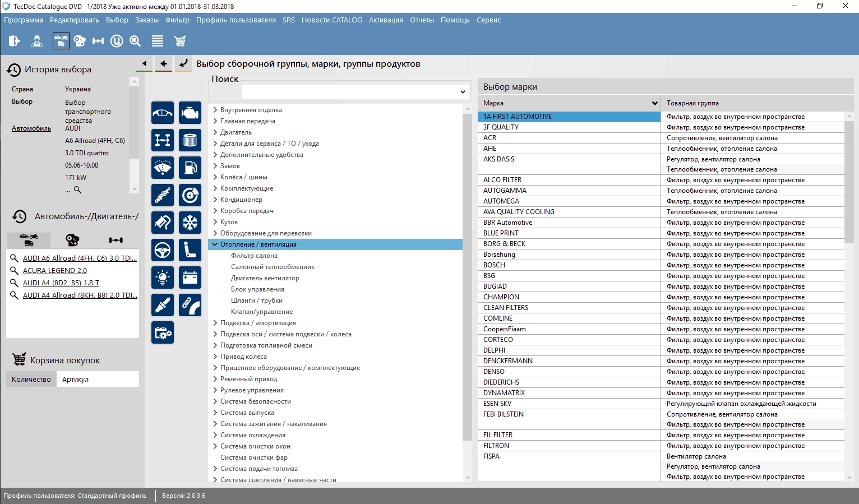Select Фильтр салона subgroup

click(x=254, y=256)
